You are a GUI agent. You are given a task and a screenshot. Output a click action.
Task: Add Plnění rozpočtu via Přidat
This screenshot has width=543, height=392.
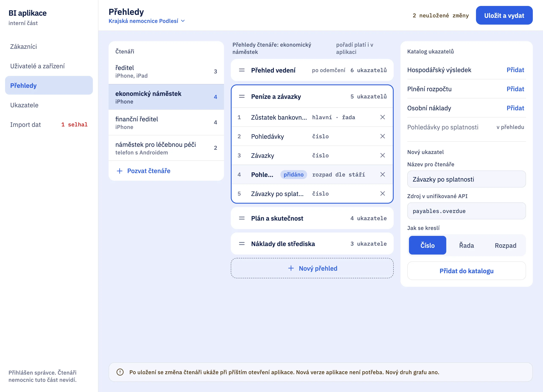coord(515,89)
